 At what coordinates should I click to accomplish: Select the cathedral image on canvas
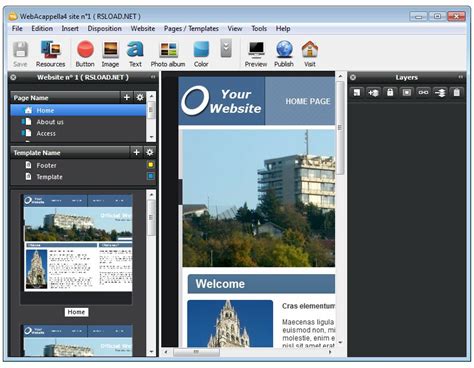(230, 324)
